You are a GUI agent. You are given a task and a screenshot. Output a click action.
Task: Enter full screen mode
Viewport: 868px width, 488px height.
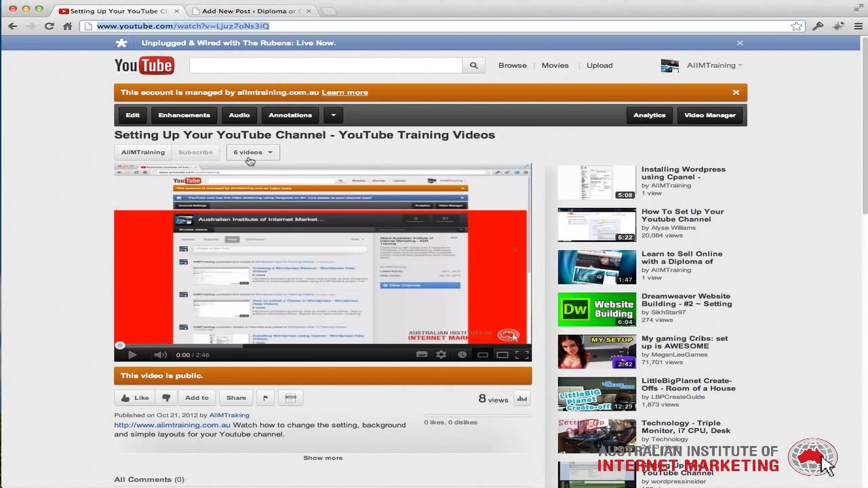(522, 354)
